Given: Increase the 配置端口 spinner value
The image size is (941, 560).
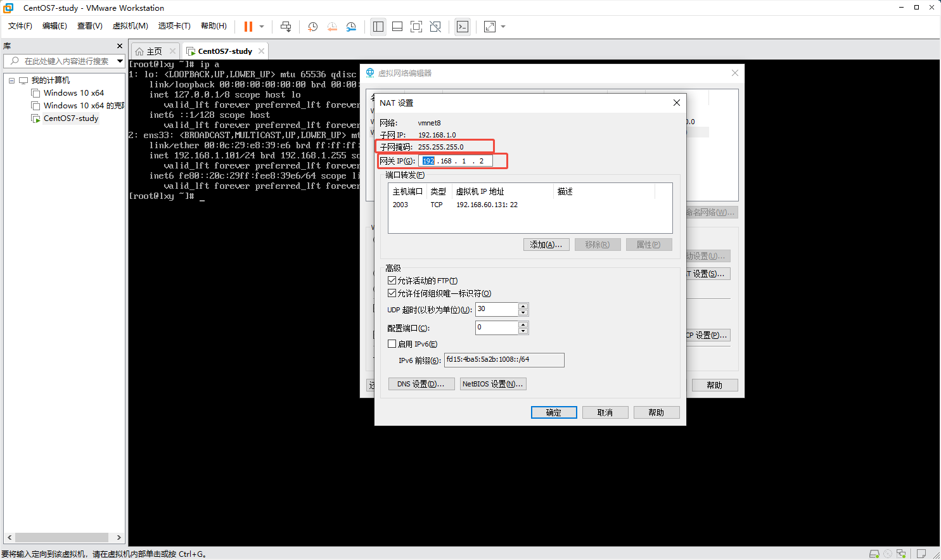Looking at the screenshot, I should click(523, 324).
